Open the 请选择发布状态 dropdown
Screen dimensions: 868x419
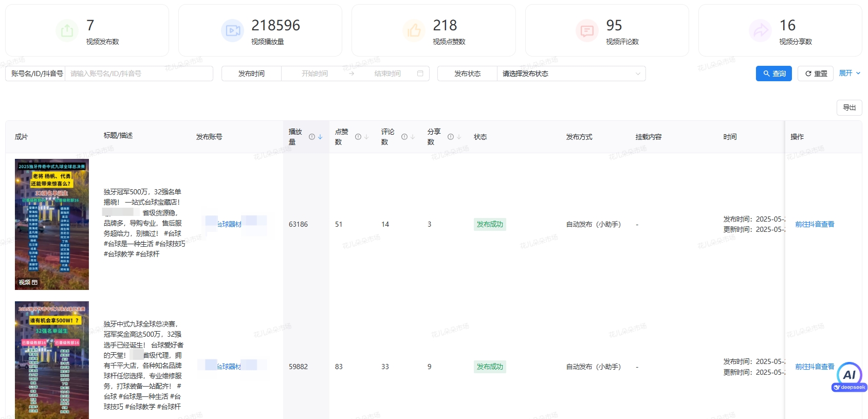570,74
